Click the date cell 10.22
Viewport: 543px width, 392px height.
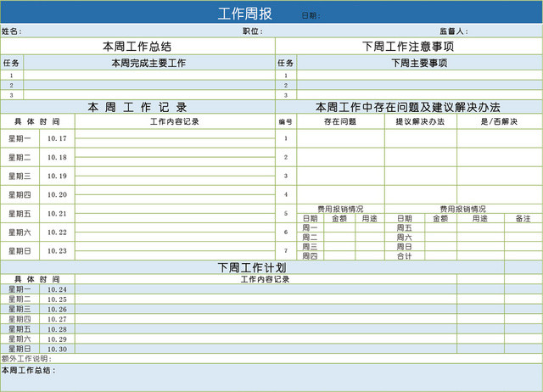tap(57, 232)
